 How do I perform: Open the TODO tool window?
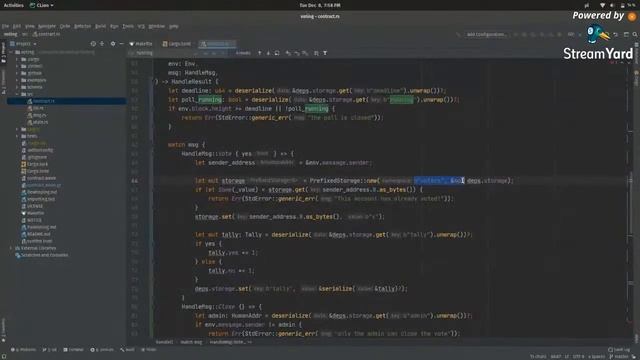(x=149, y=350)
